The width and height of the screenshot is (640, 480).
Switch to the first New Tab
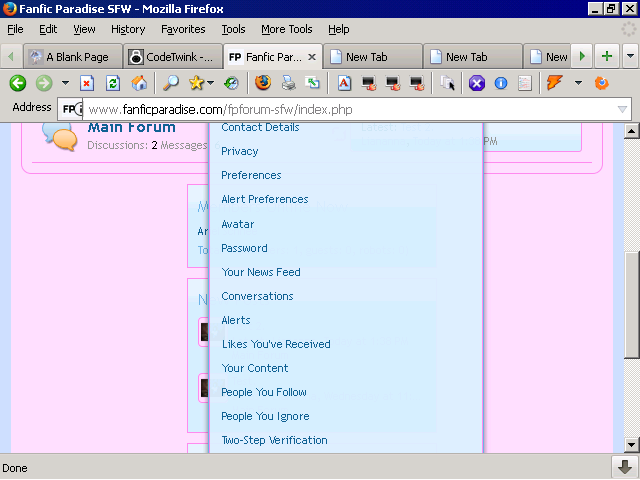click(x=373, y=57)
